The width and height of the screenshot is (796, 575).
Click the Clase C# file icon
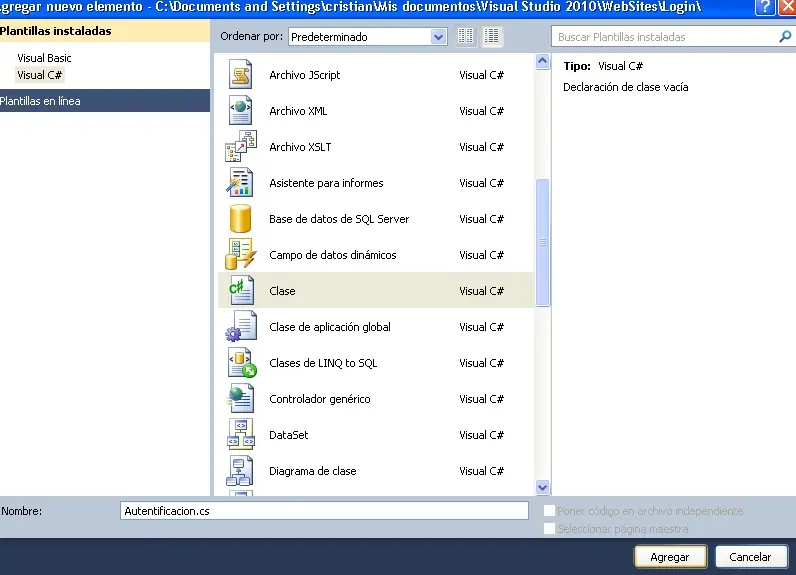pyautogui.click(x=241, y=291)
